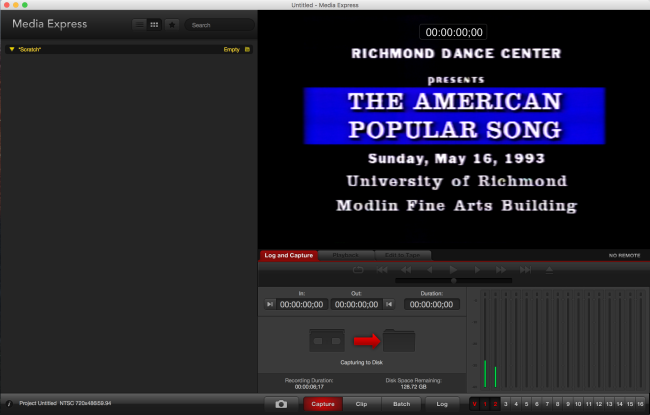Toggle audio channel 6 button
Image resolution: width=650 pixels, height=415 pixels.
click(x=537, y=404)
